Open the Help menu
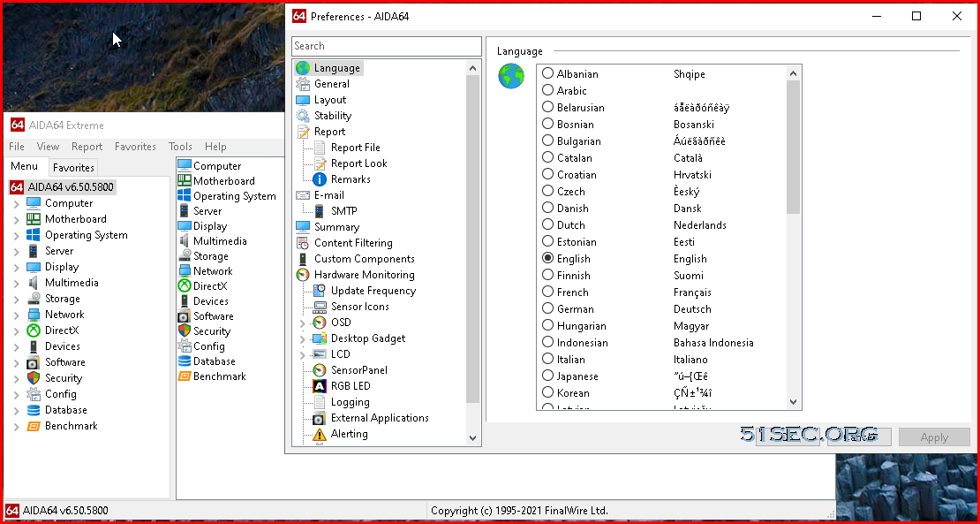This screenshot has width=980, height=524. 215,147
